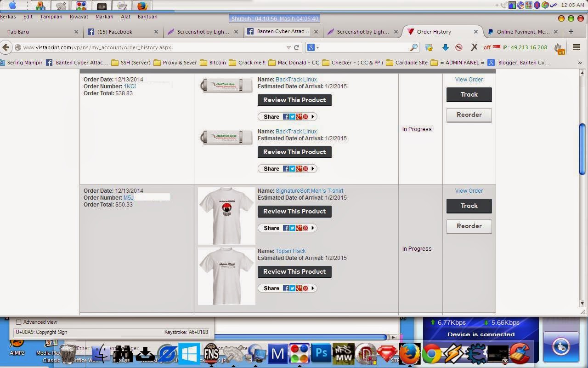The height and width of the screenshot is (368, 588).
Task: Click the horizontal scrollbar in the background window
Action: pyautogui.click(x=301, y=337)
